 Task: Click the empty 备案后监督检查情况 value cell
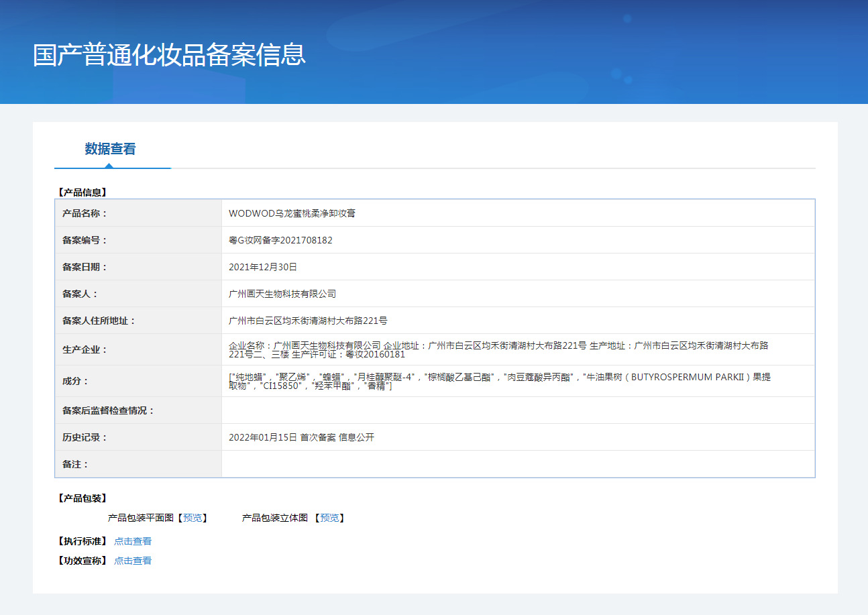[x=517, y=410]
